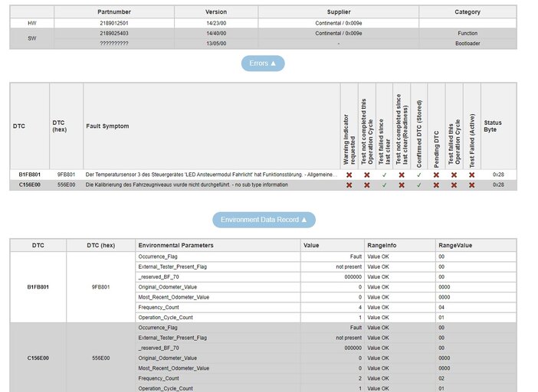Click the Function category cell

click(467, 33)
